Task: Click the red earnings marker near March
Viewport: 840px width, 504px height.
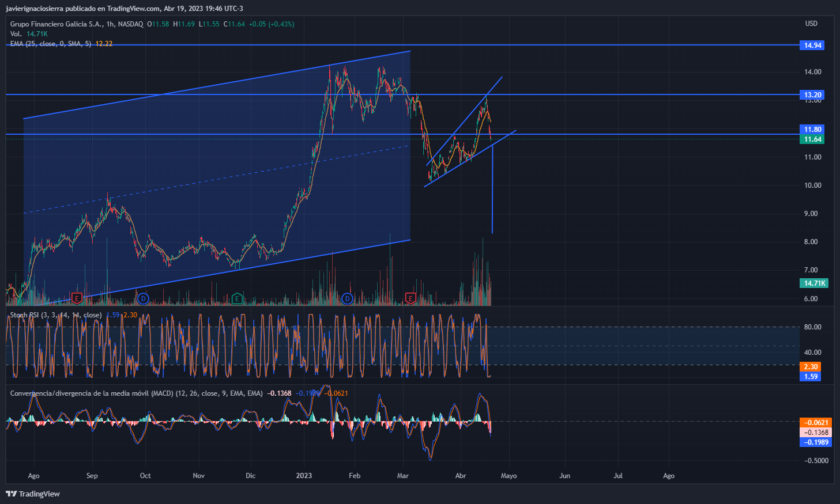Action: point(410,298)
